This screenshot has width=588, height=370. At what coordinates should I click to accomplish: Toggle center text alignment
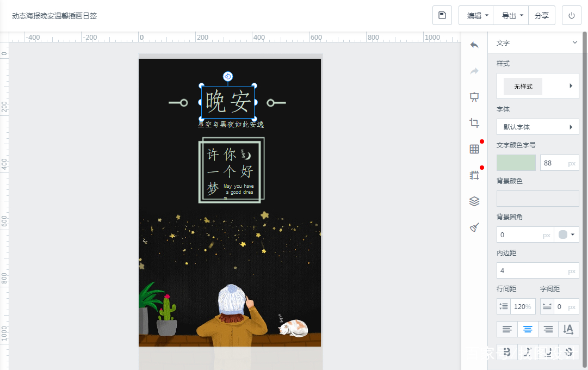[x=528, y=329]
